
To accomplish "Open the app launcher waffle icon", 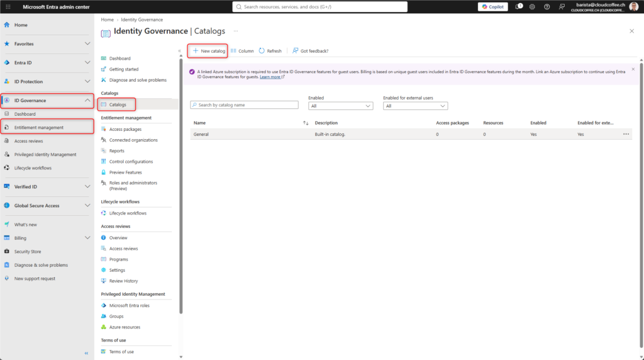I will [x=8, y=6].
